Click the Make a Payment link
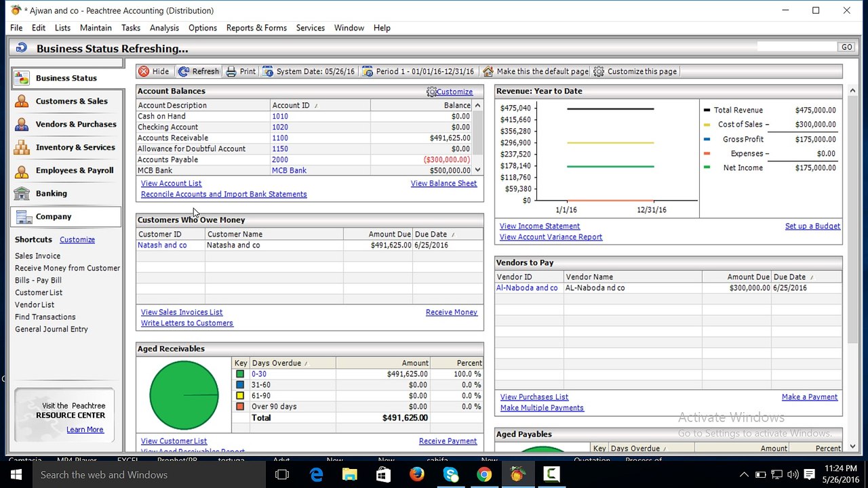This screenshot has width=868, height=488. click(x=810, y=397)
